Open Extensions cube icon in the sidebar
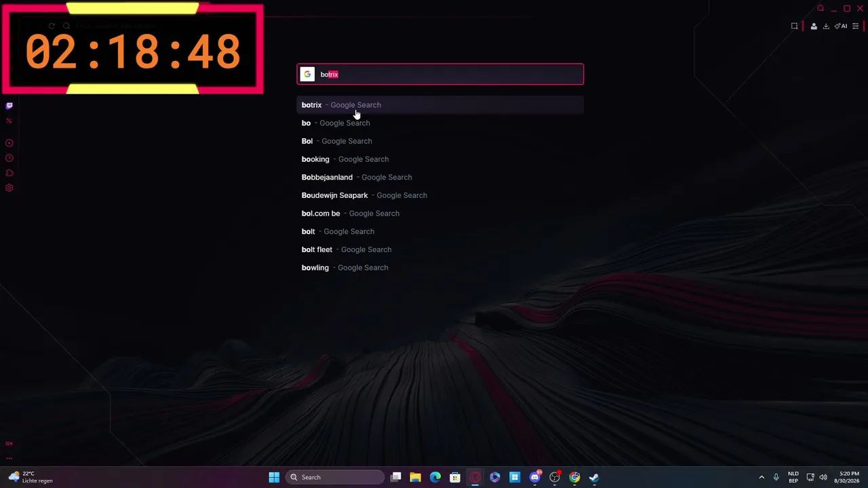The width and height of the screenshot is (868, 488). coord(9,173)
